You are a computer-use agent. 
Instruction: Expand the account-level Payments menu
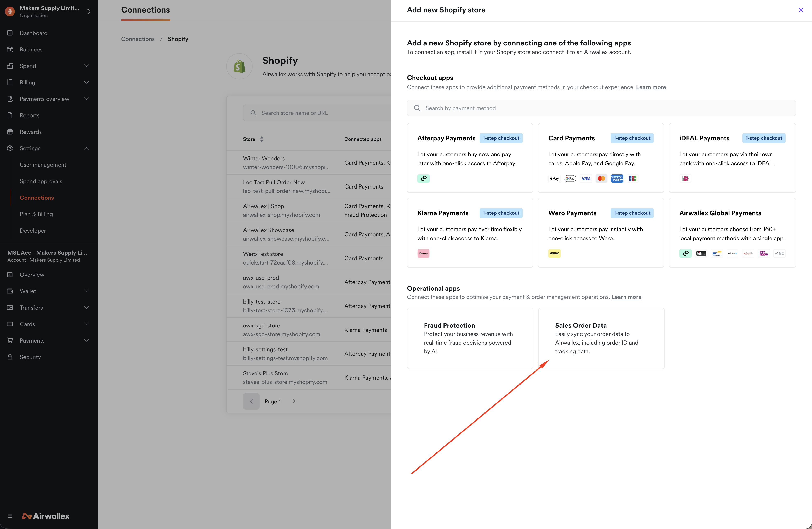86,340
